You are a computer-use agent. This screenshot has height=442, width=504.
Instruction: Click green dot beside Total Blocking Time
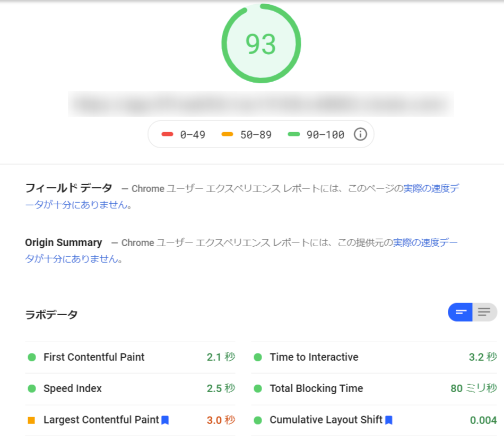point(258,388)
